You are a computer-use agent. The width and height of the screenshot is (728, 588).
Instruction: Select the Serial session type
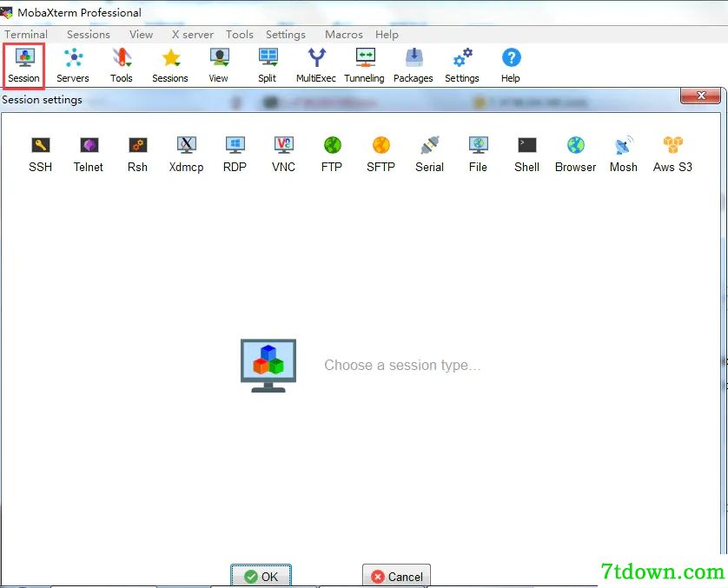click(x=429, y=155)
